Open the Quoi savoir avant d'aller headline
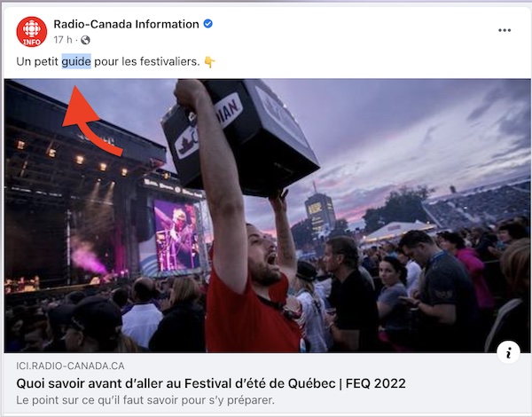532x417 pixels. (211, 383)
